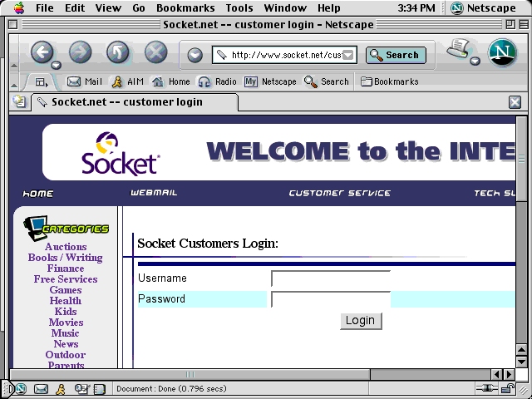Go to HOME in site navigation
532x399 pixels.
pos(37,194)
